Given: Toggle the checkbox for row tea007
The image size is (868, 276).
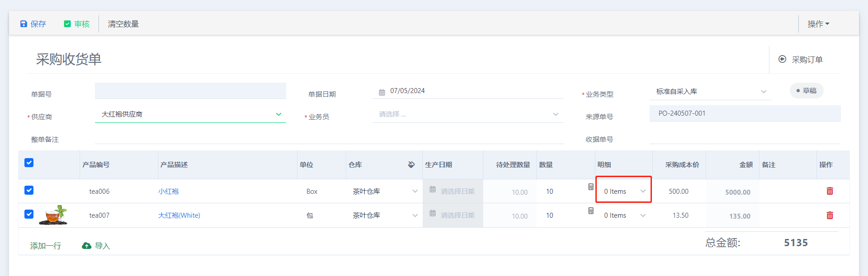Looking at the screenshot, I should click(29, 214).
